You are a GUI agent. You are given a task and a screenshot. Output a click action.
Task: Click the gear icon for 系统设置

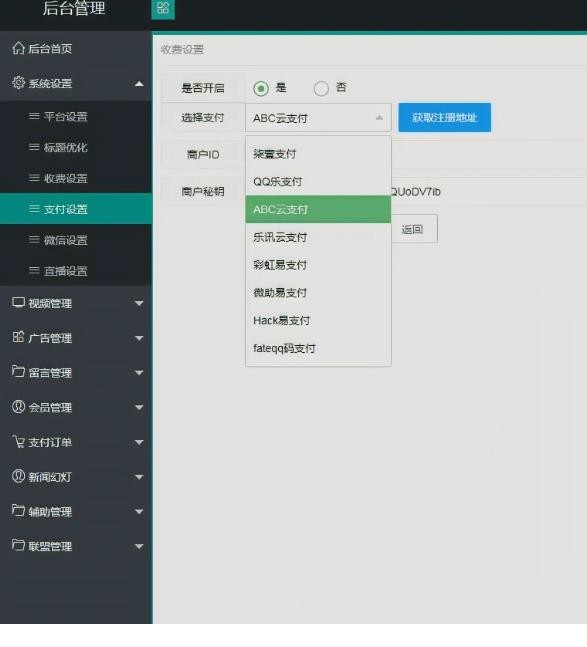[x=18, y=83]
